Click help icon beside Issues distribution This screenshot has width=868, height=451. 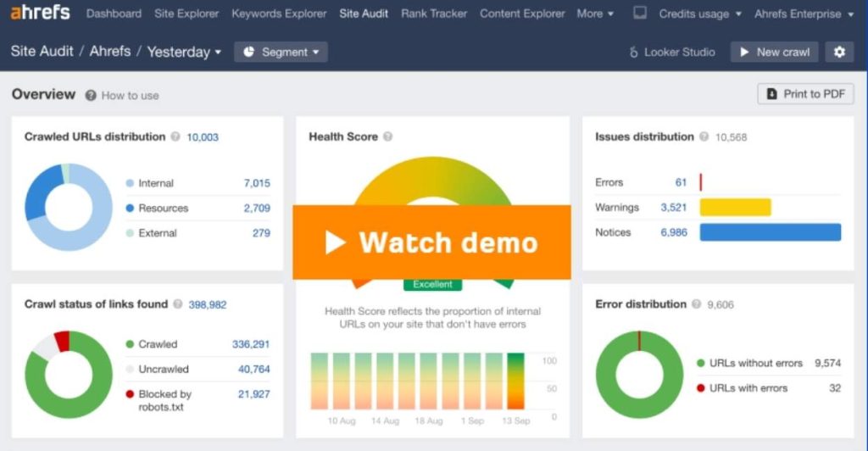pyautogui.click(x=704, y=136)
